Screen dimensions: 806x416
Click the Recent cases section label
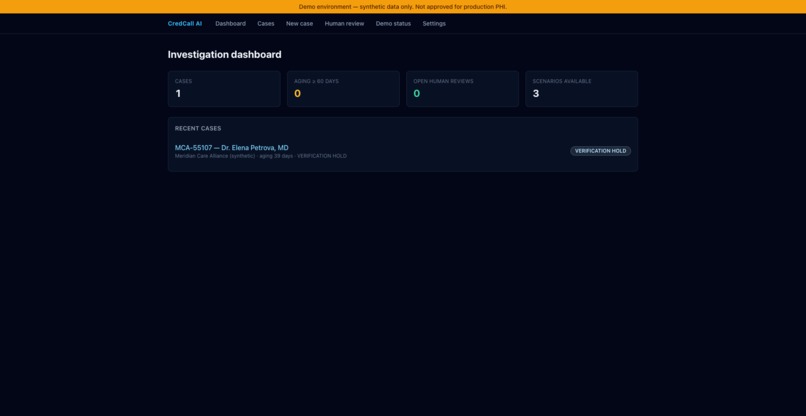tap(198, 129)
